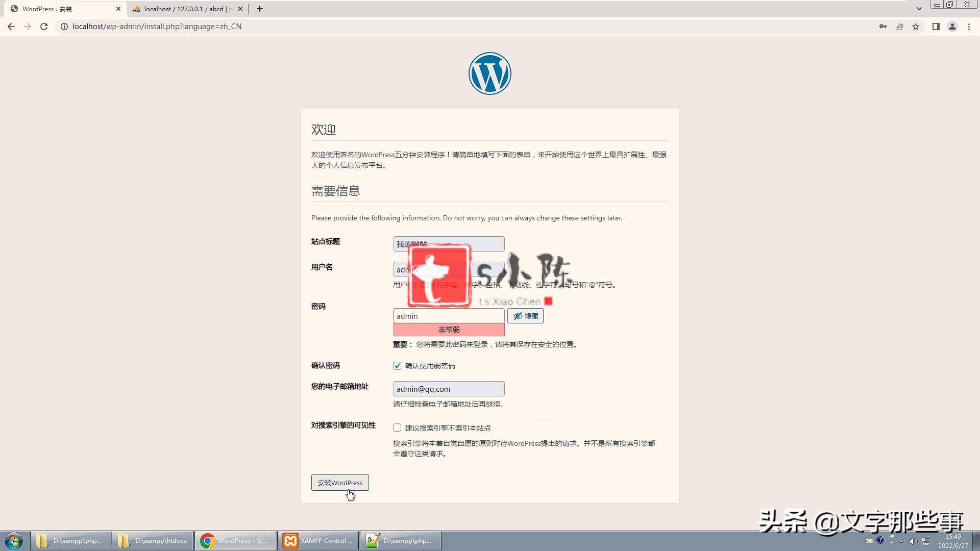Screen dimensions: 980x551
Task: Expand the tab search chevron
Action: [x=919, y=9]
